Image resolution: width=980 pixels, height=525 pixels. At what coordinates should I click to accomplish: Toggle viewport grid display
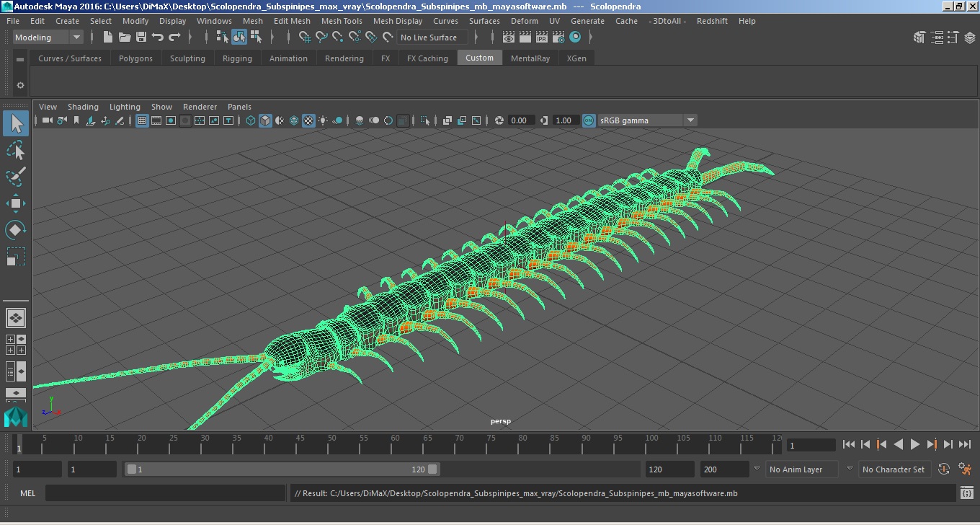coord(142,120)
